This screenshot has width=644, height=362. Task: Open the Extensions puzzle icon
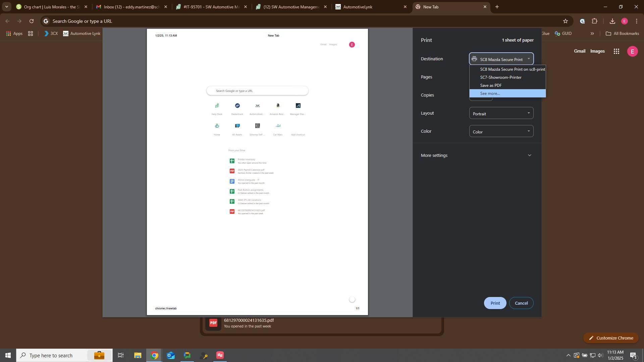[595, 21]
